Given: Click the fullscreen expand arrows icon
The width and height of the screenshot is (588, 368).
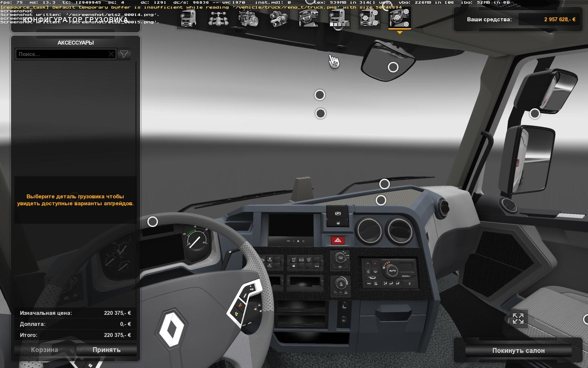Looking at the screenshot, I should click(518, 319).
